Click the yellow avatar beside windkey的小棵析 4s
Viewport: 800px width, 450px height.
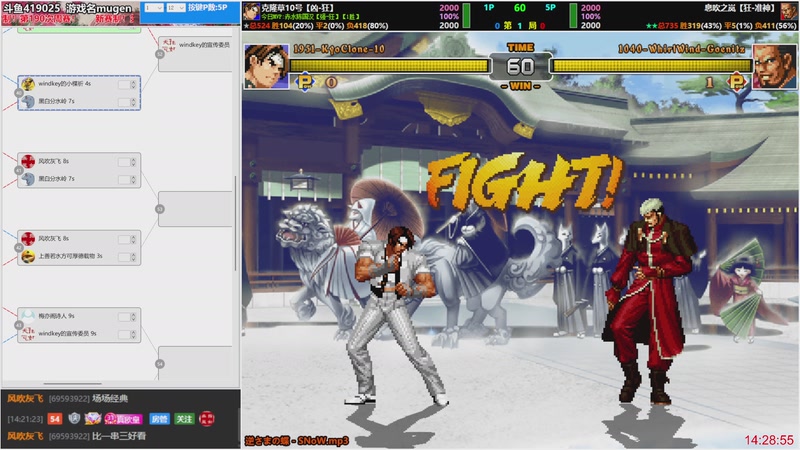tap(28, 84)
